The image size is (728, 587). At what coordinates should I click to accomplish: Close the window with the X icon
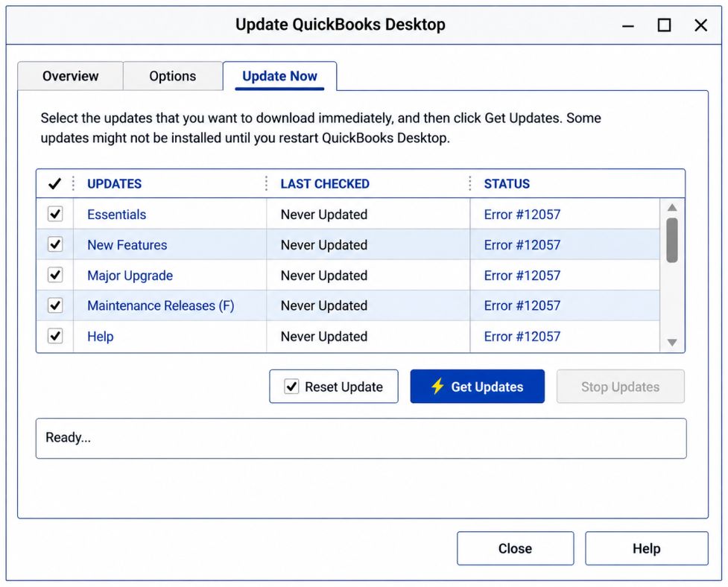click(x=701, y=25)
